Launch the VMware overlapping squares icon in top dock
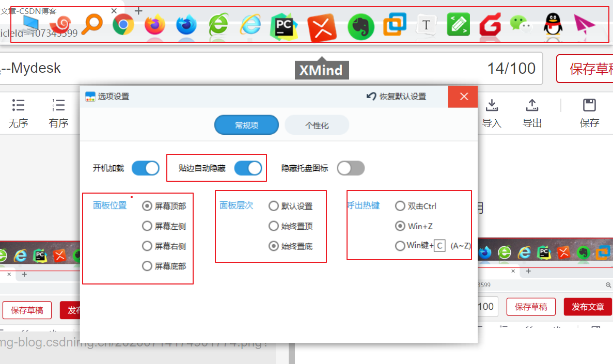This screenshot has width=613, height=364. [395, 24]
